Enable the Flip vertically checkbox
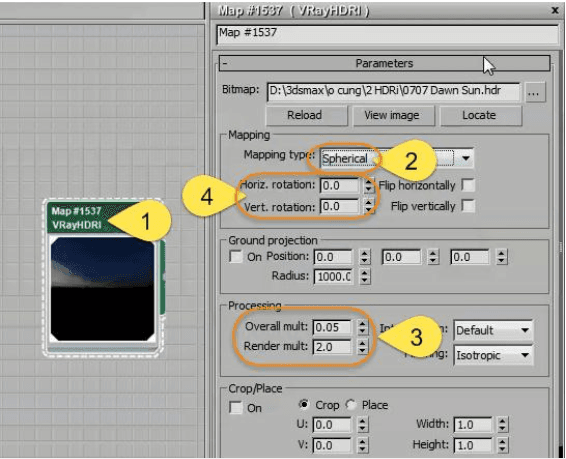Image resolution: width=566 pixels, height=459 pixels. click(468, 206)
